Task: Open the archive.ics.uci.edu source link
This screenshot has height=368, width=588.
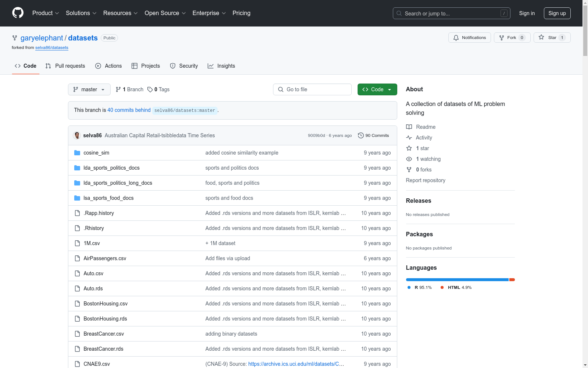Action: (x=296, y=364)
